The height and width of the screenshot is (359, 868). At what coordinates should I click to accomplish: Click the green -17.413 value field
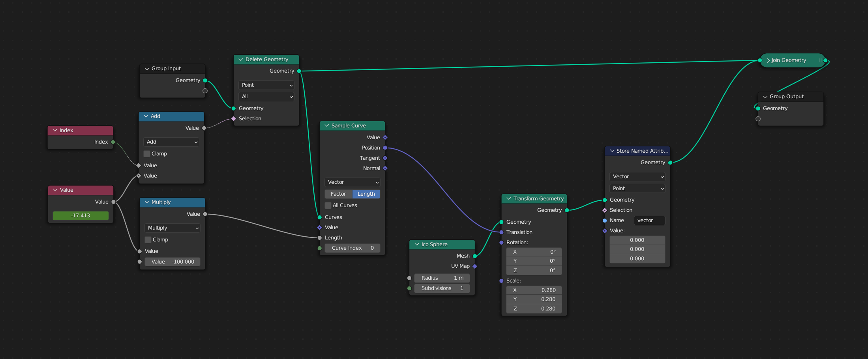click(81, 216)
